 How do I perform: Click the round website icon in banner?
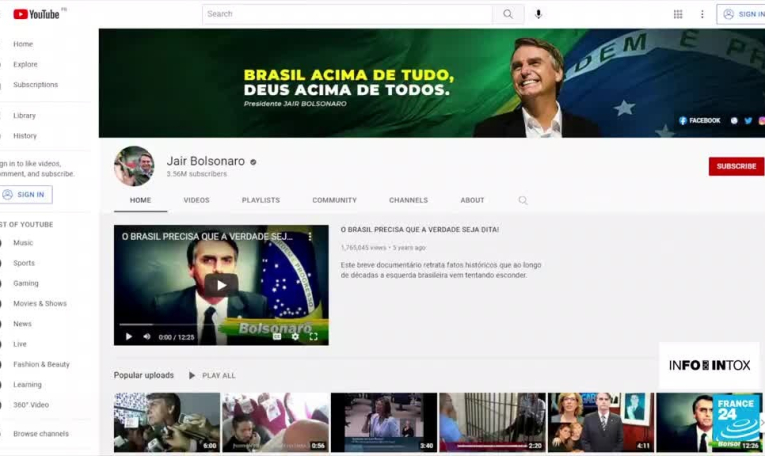pos(734,120)
